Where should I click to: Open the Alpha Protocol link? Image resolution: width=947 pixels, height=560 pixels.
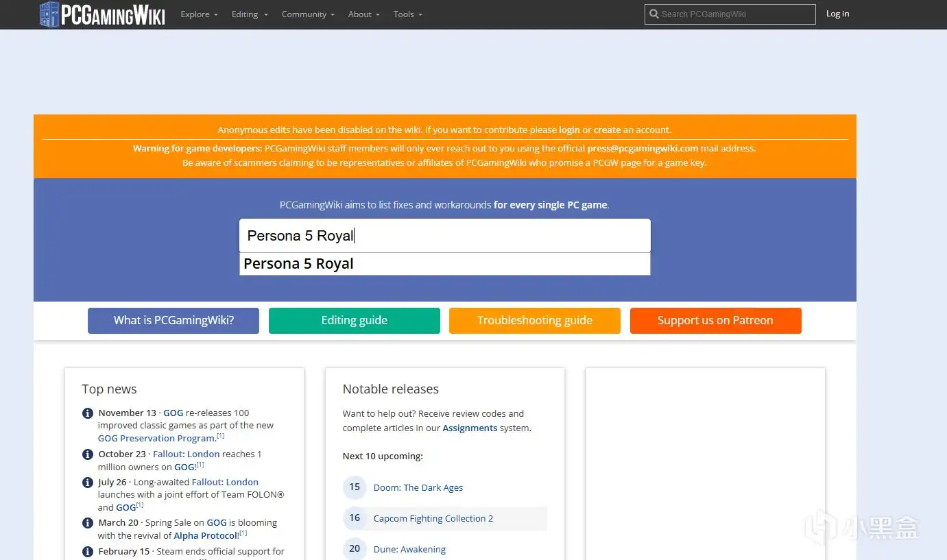tap(205, 536)
